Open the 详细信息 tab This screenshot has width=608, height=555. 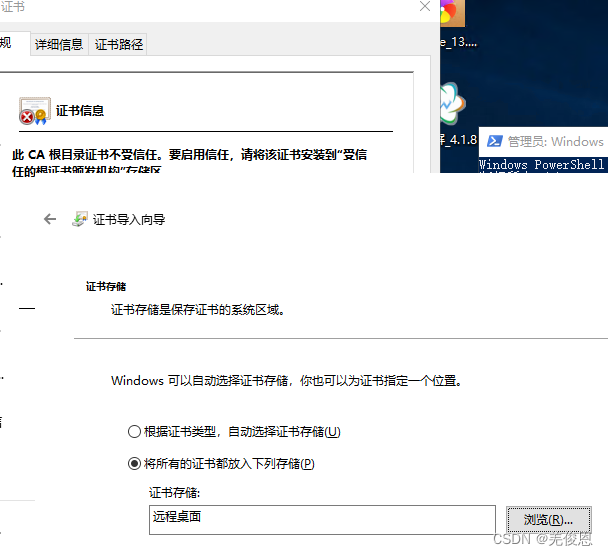59,45
